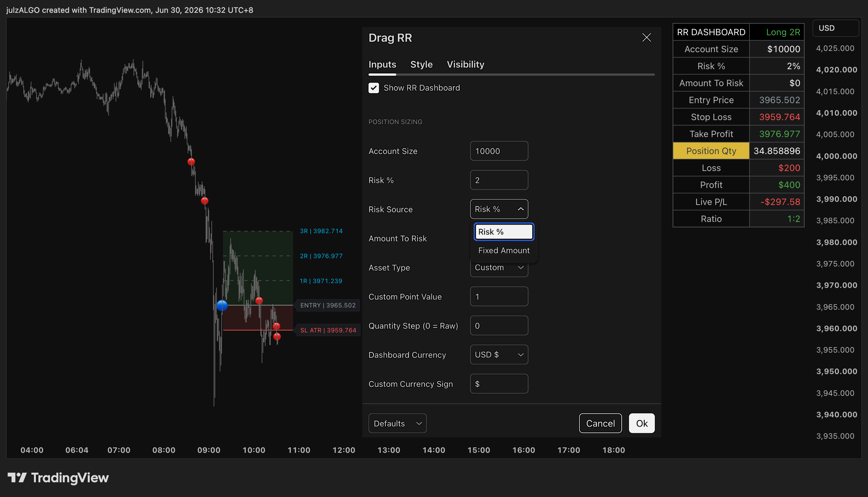
Task: Click the Loss value $200
Action: click(x=789, y=168)
